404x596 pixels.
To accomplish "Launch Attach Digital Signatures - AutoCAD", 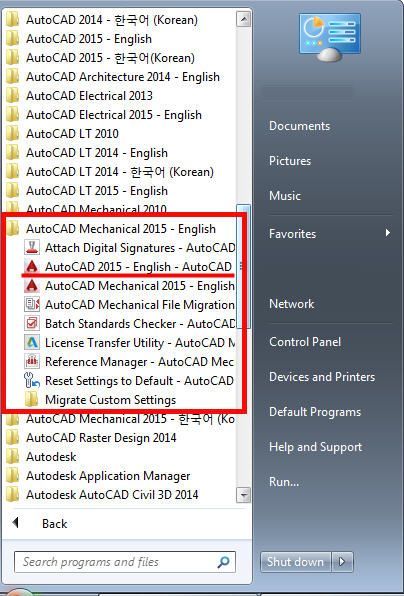I will [140, 248].
